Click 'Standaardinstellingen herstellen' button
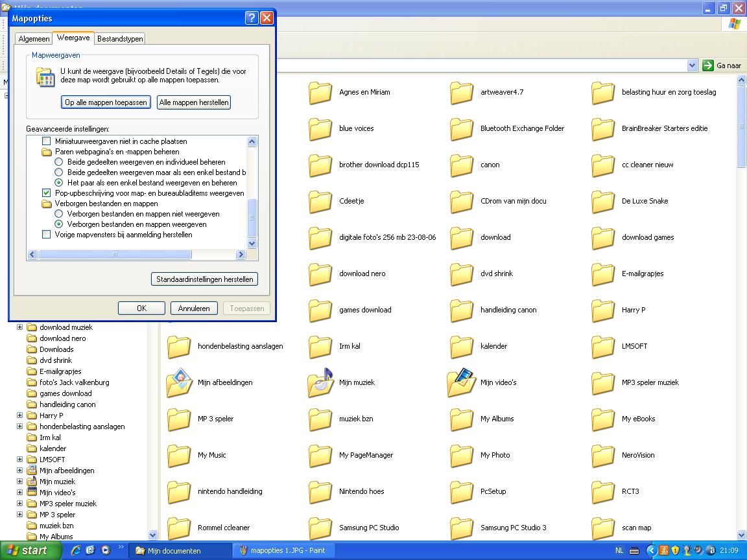Image resolution: width=747 pixels, height=560 pixels. point(204,279)
